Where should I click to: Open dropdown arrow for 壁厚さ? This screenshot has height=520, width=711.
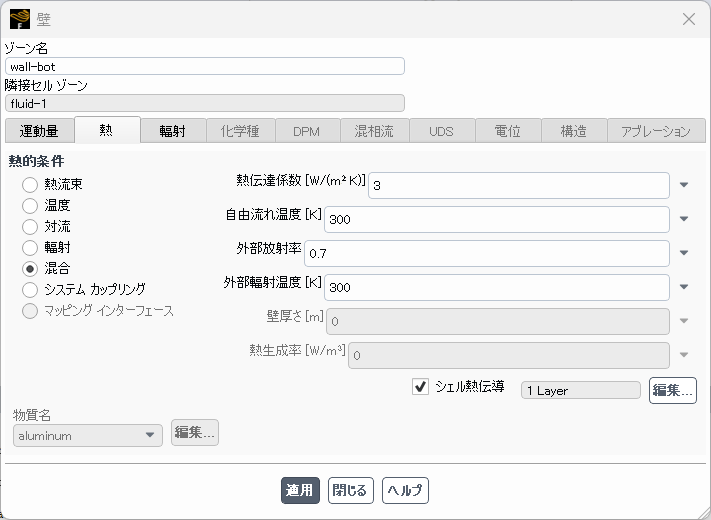click(684, 321)
